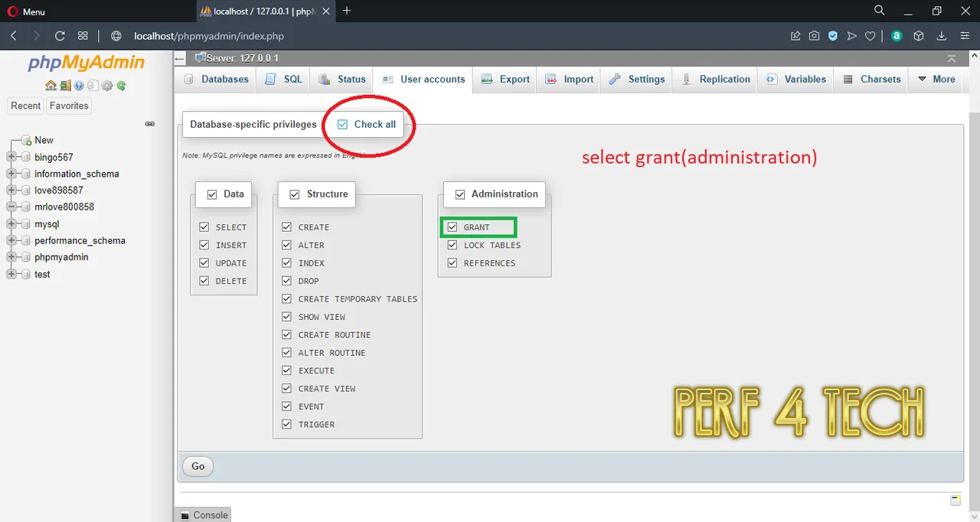
Task: Toggle the Administration group checkbox
Action: point(460,194)
